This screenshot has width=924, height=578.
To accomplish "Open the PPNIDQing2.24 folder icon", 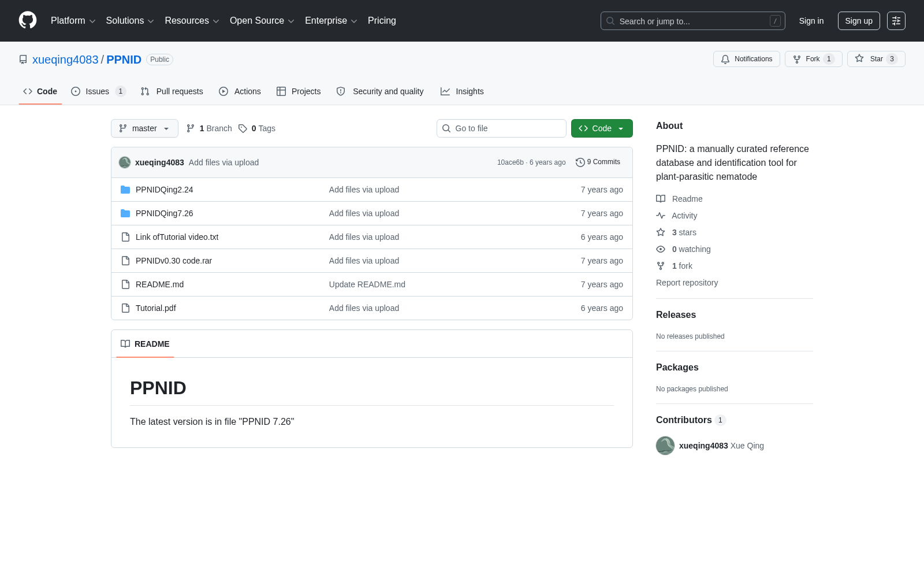I will click(125, 190).
